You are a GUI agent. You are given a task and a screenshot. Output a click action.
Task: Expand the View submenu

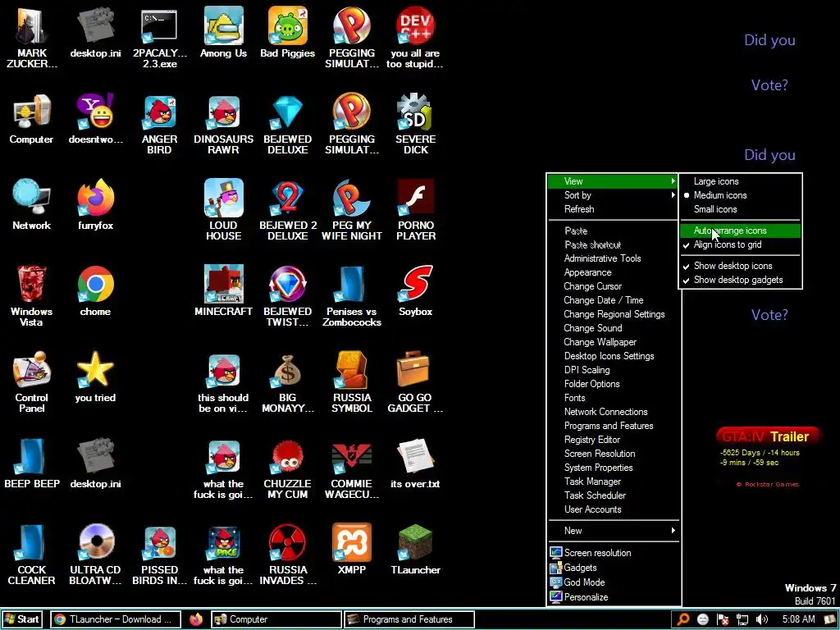pyautogui.click(x=614, y=181)
